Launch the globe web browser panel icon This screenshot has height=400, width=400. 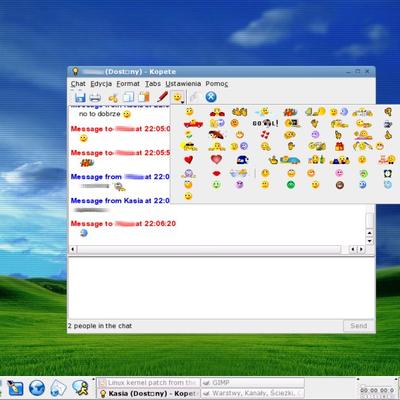[37, 388]
